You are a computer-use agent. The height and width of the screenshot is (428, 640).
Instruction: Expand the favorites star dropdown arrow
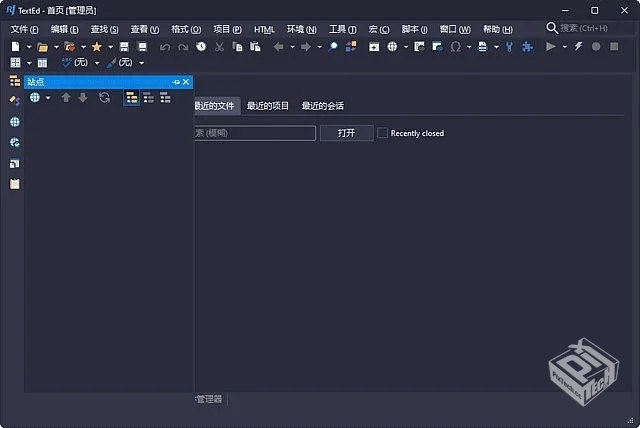pyautogui.click(x=110, y=47)
